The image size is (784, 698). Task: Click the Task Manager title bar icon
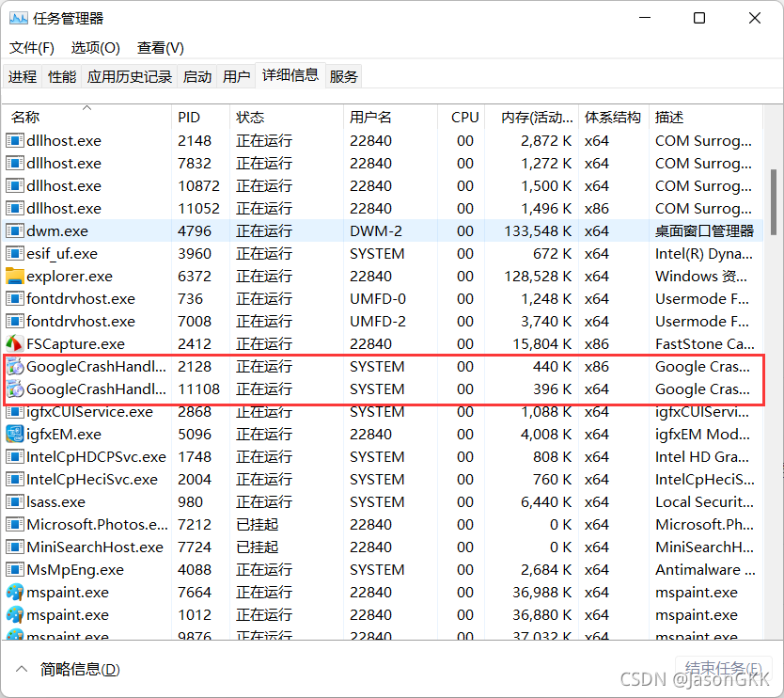coord(19,19)
